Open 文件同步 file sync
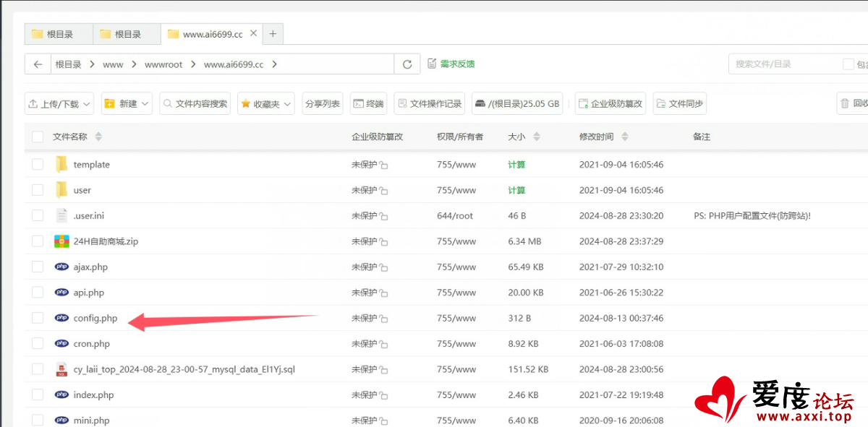868x427 pixels. 679,103
